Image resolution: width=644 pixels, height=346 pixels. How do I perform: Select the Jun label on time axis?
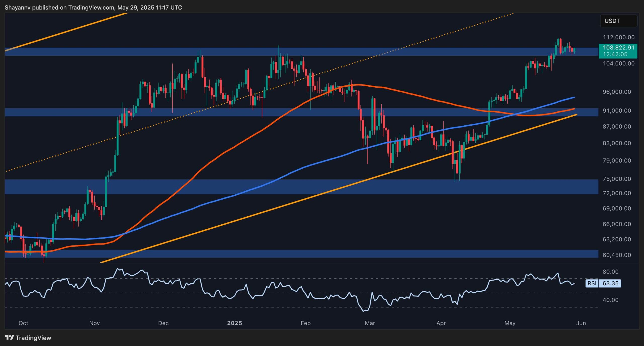point(581,323)
